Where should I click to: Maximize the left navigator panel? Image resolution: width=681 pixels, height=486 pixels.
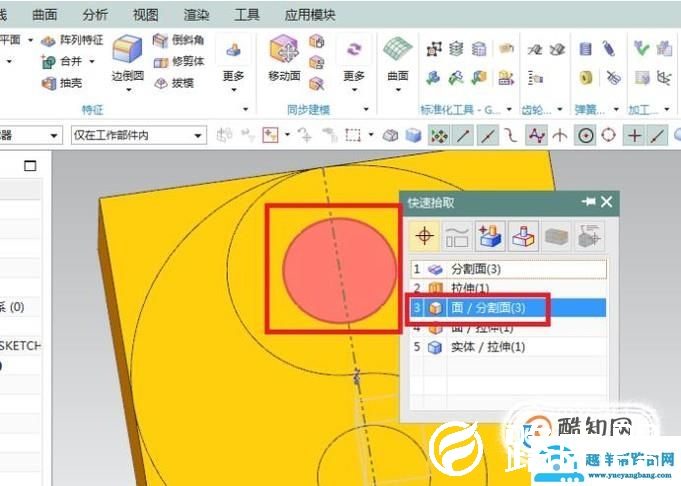coord(30,165)
